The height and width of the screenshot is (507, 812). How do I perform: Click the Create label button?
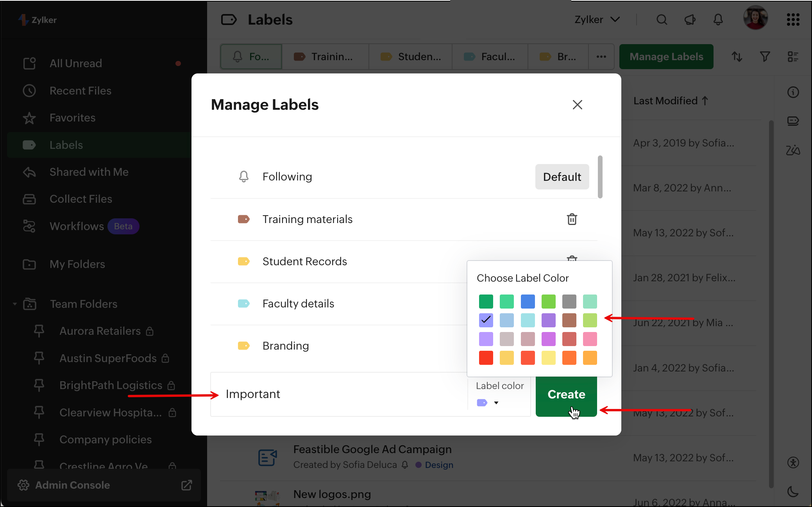point(566,395)
